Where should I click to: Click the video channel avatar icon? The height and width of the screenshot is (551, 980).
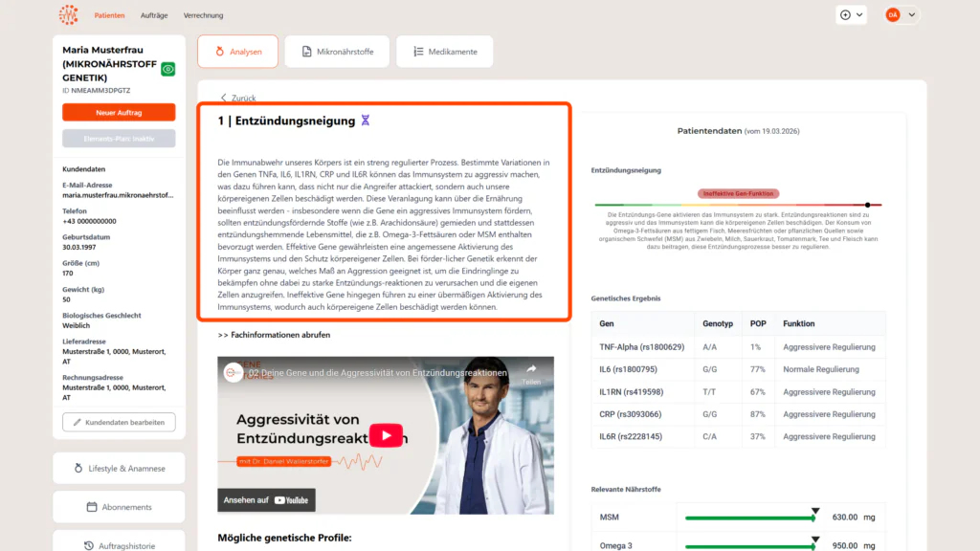pyautogui.click(x=234, y=371)
